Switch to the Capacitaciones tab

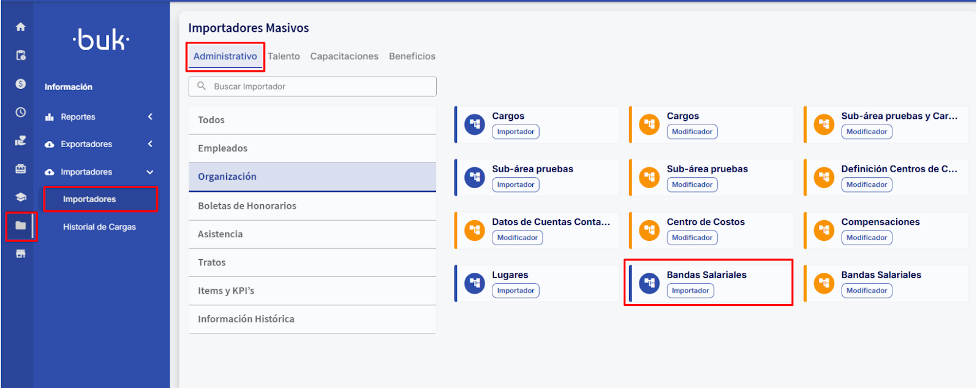(344, 56)
